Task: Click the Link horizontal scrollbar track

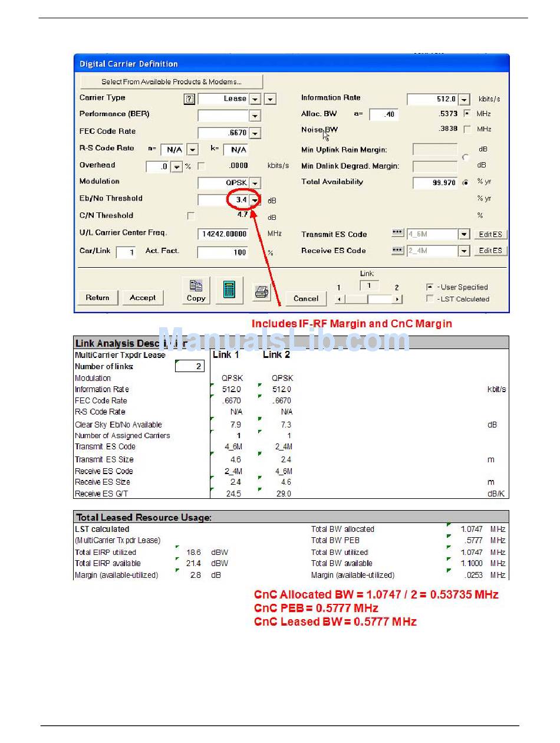Action: tap(368, 299)
